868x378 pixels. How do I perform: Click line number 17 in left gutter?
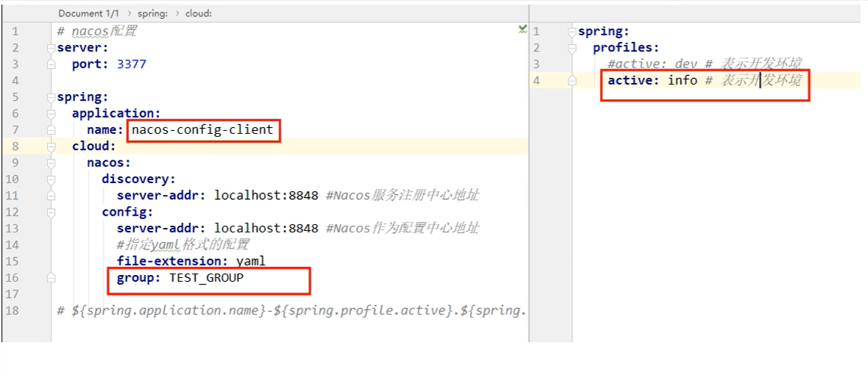pos(13,294)
